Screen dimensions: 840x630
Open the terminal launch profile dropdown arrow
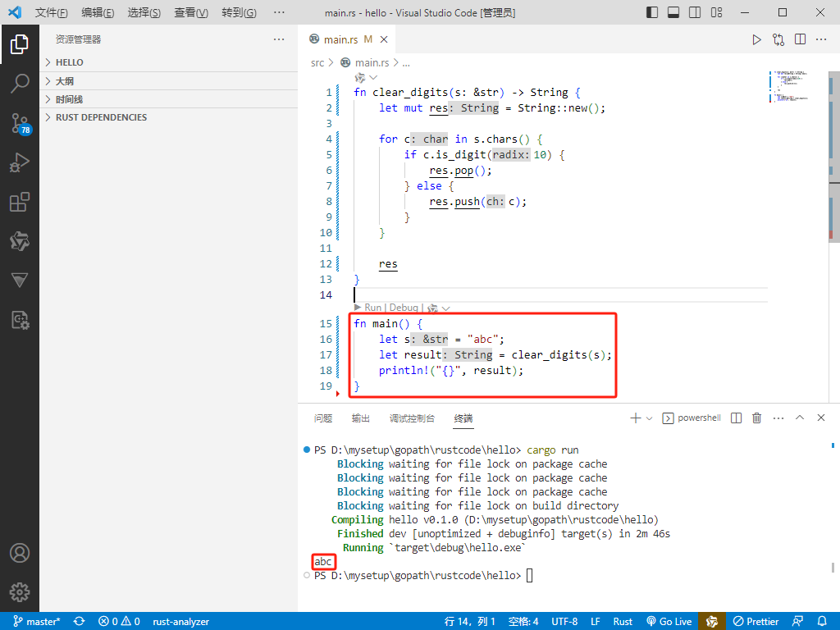650,418
